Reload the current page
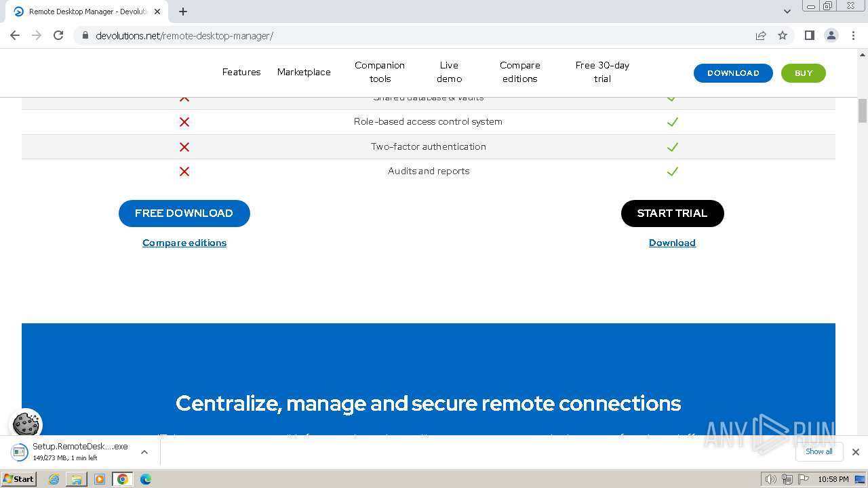Image resolution: width=868 pixels, height=488 pixels. coord(58,35)
